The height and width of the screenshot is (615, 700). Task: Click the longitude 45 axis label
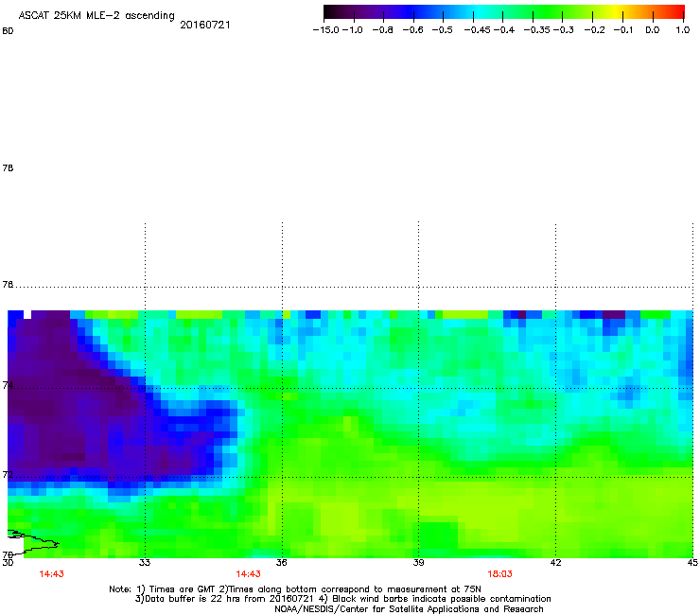[x=692, y=563]
